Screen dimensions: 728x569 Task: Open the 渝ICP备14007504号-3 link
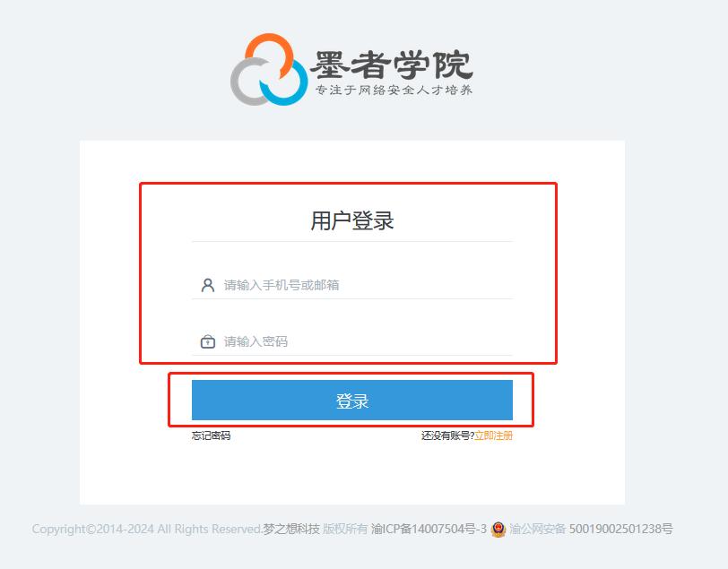(429, 529)
